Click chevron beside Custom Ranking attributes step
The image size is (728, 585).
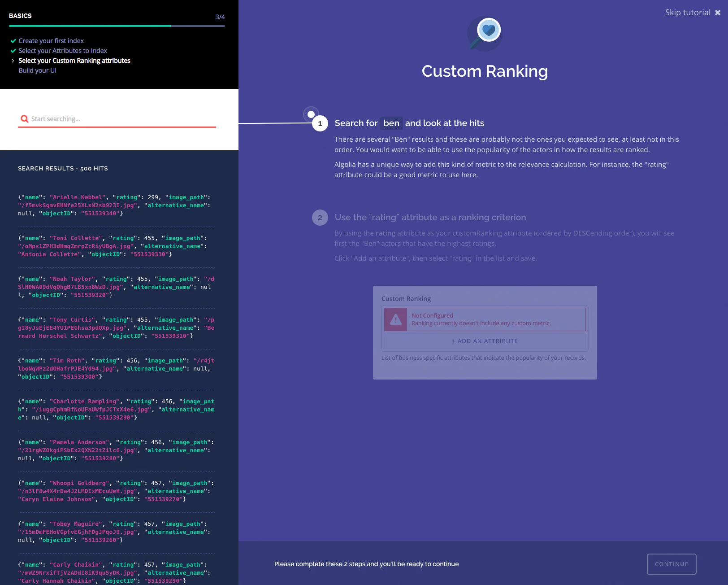tap(13, 61)
